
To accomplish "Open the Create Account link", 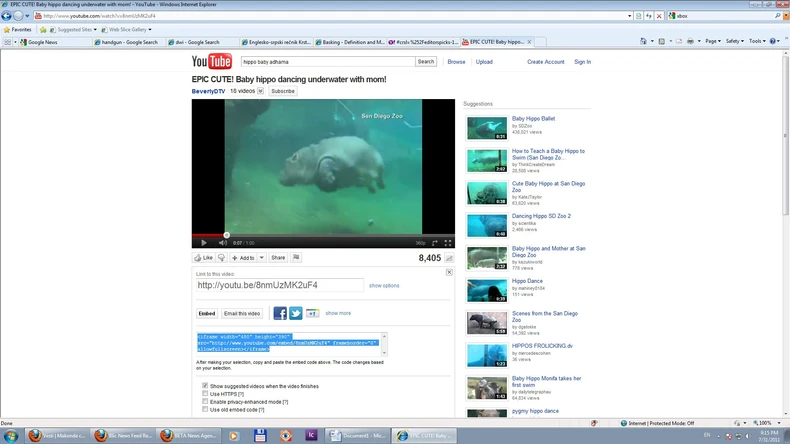I will (546, 62).
